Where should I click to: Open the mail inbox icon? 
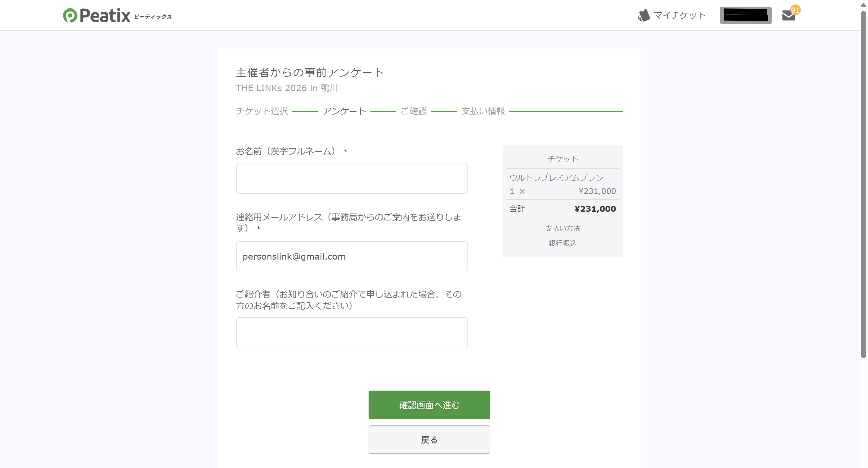(788, 15)
